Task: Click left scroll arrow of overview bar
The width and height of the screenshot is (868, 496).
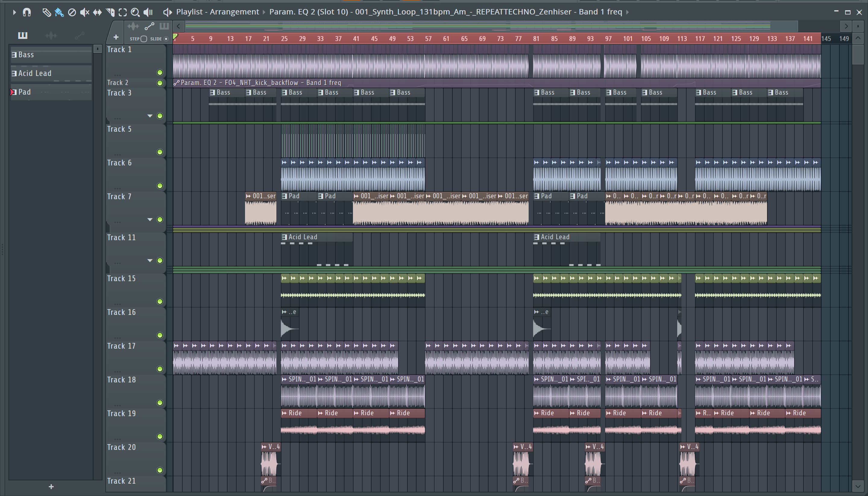Action: click(178, 26)
